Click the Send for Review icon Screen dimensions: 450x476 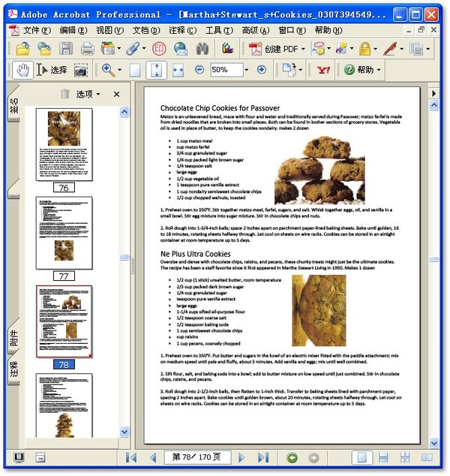tap(341, 49)
